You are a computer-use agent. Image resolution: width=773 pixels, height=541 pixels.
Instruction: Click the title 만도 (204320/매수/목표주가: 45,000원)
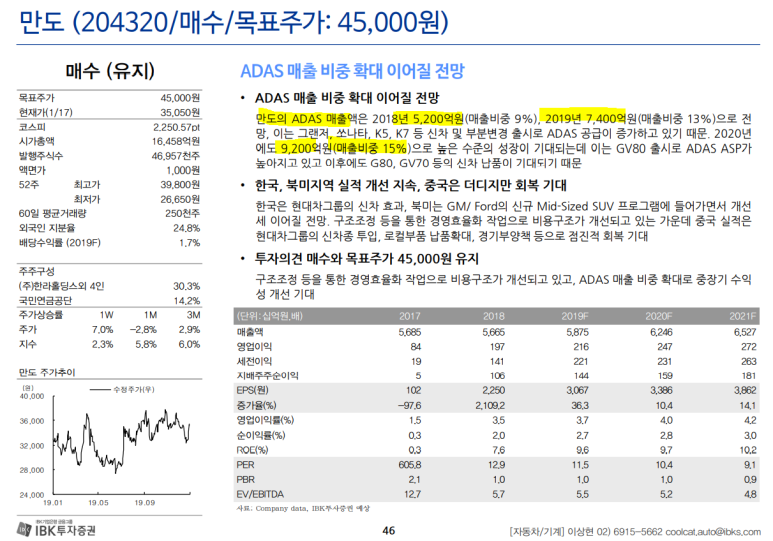(x=234, y=22)
